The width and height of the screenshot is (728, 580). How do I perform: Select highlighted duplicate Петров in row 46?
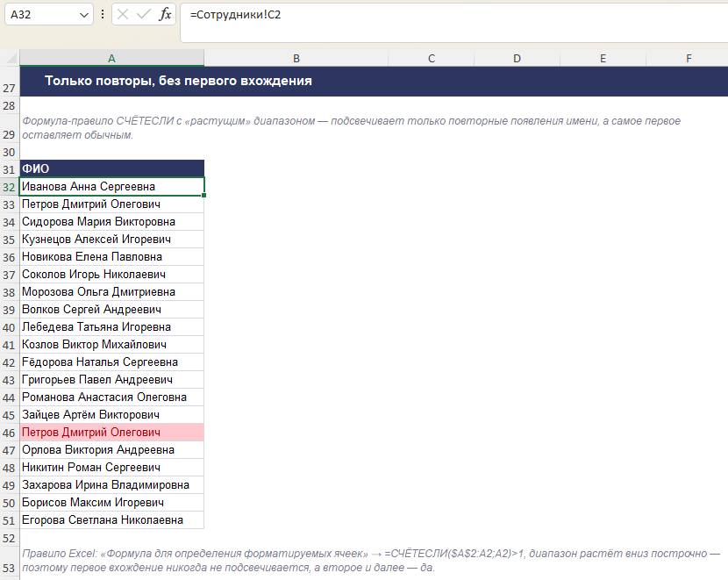click(112, 433)
